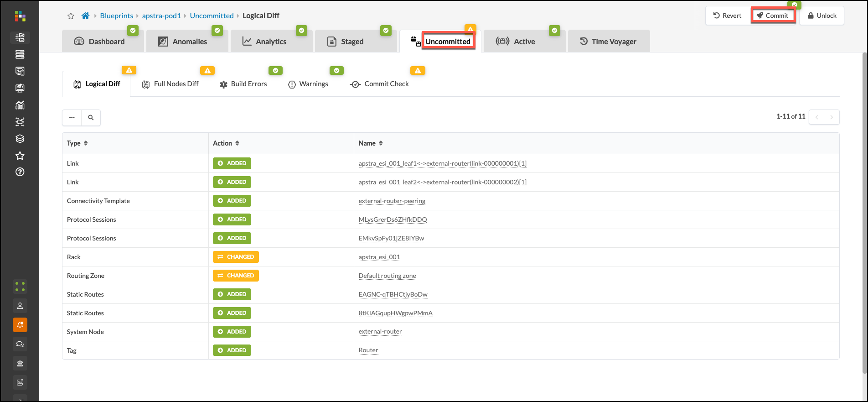Screen dimensions: 868x402
Task: Click the Commit button
Action: click(x=773, y=16)
